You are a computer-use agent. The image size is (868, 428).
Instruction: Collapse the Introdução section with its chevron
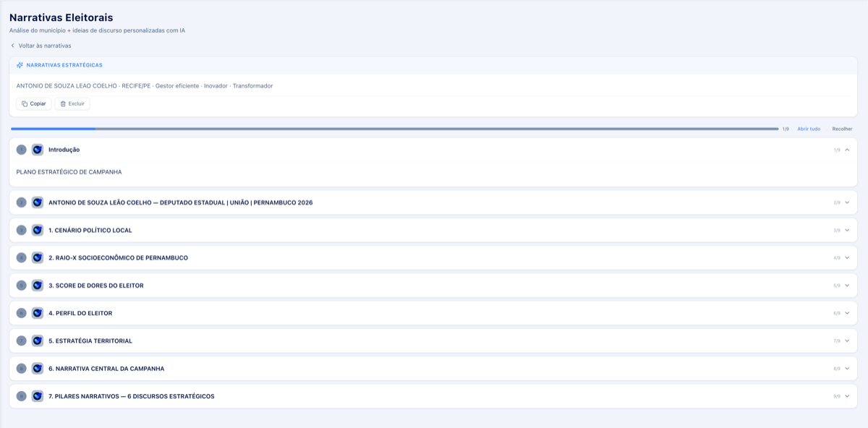(847, 150)
